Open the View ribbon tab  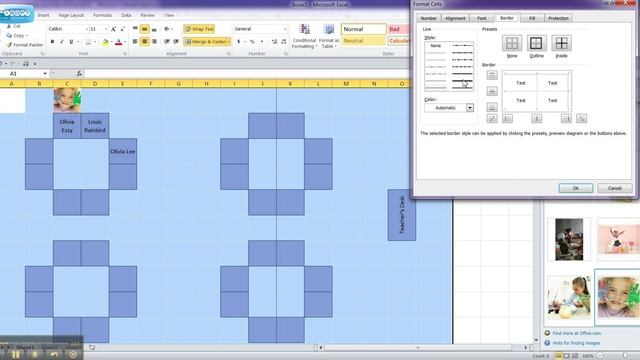point(169,15)
